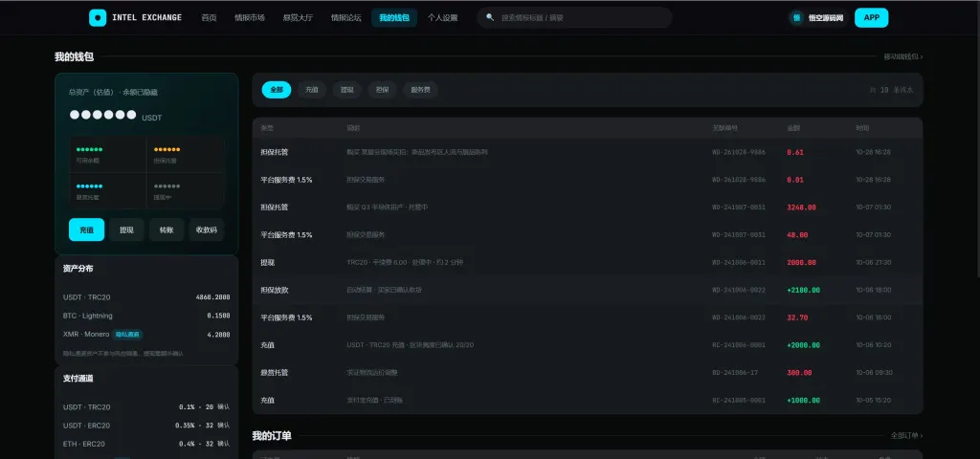Open the 收款码 button

pos(207,229)
